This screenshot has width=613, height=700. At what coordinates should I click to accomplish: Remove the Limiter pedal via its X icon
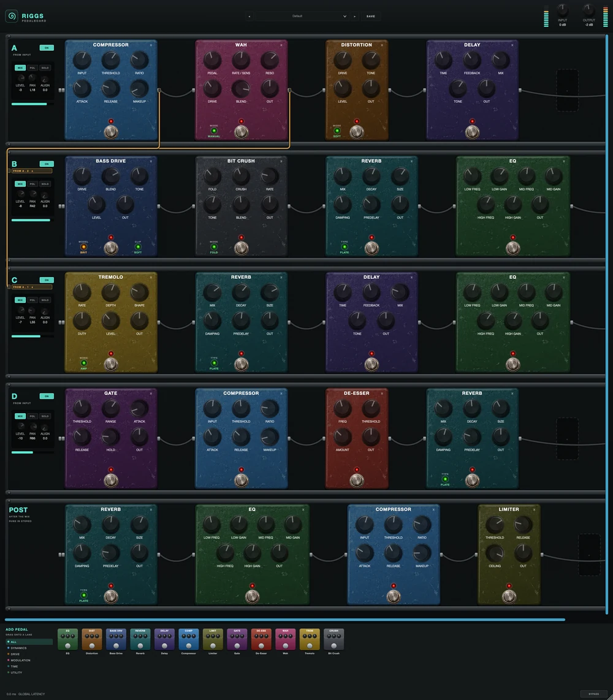(534, 509)
